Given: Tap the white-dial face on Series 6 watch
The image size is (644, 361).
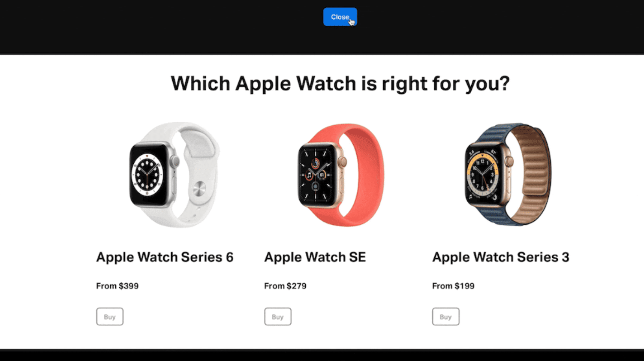Looking at the screenshot, I should coord(147,174).
